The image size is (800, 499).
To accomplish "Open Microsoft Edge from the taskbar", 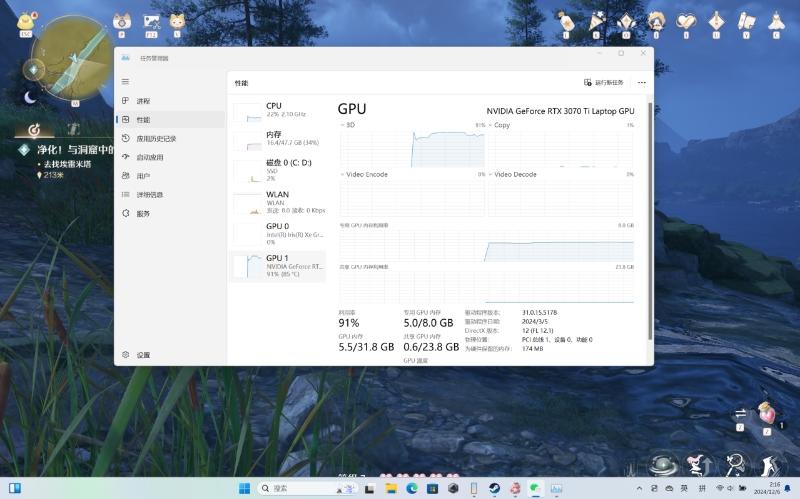I will coord(412,488).
